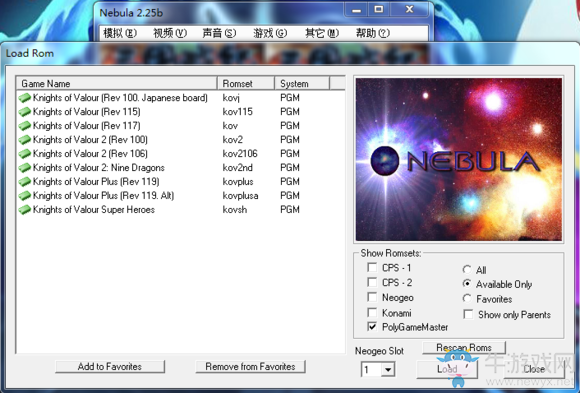Image resolution: width=580 pixels, height=393 pixels.
Task: Click the green ROM icon beside kov115
Action: click(x=25, y=112)
